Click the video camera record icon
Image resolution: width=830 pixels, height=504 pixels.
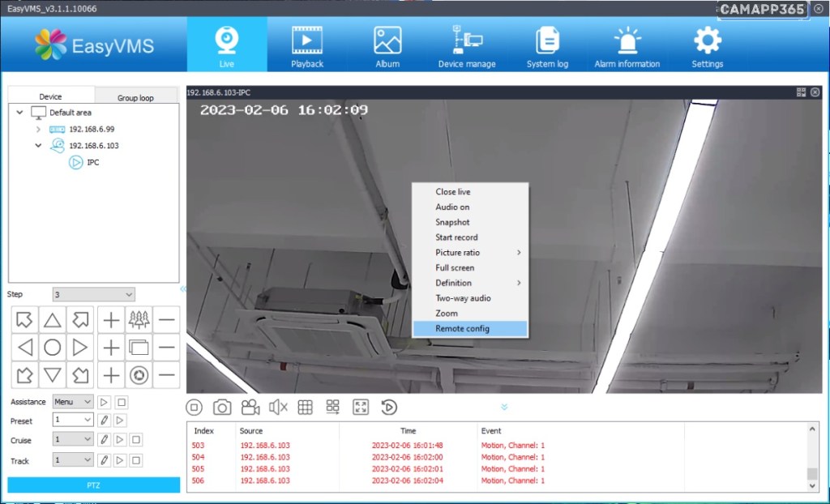(250, 408)
